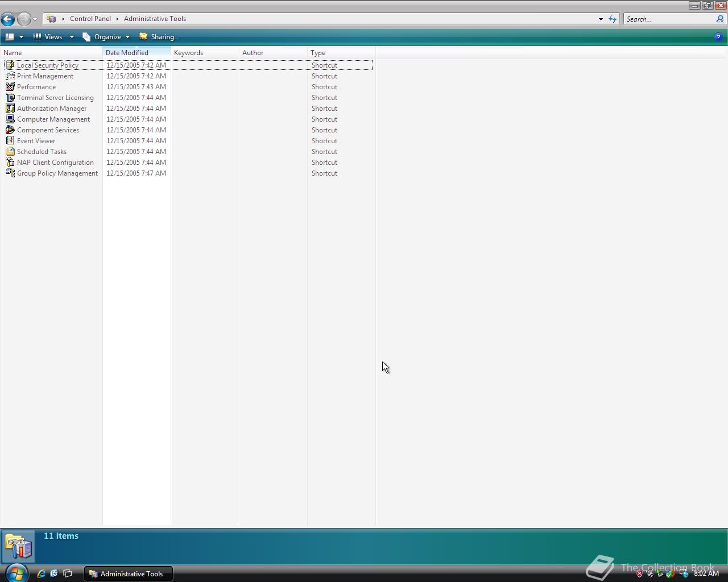The image size is (728, 582).
Task: Click the folder icon in the address bar
Action: [51, 19]
